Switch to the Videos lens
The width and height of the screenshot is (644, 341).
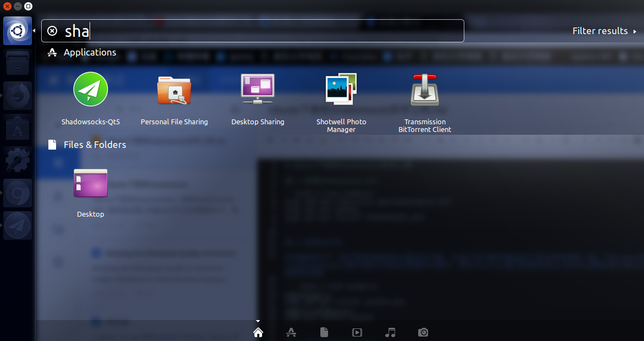[x=357, y=332]
